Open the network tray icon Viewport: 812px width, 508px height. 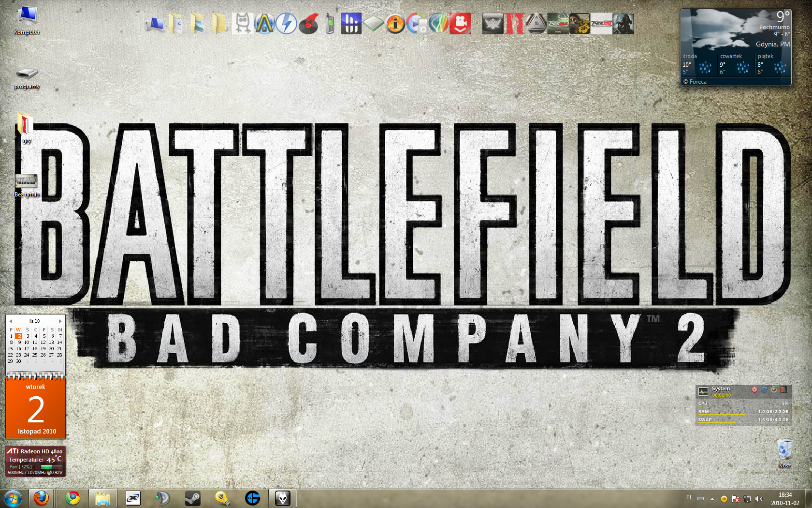coord(747,499)
